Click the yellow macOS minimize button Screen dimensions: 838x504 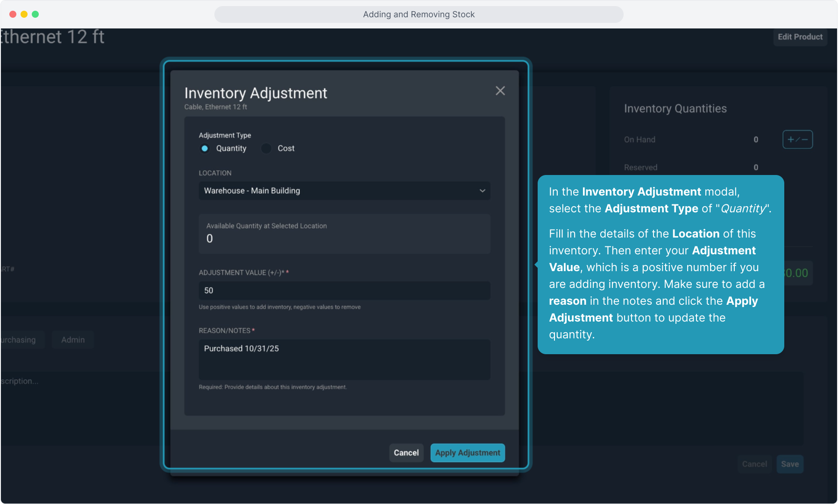pos(24,14)
